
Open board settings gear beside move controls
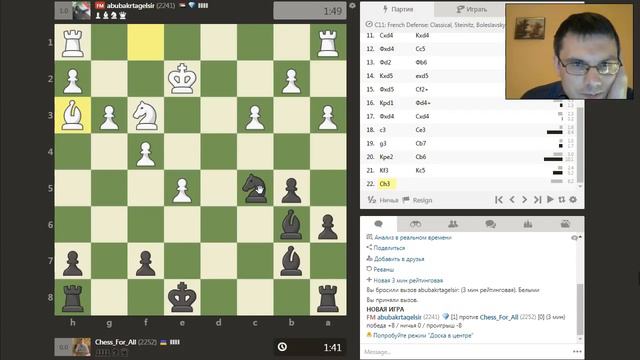(x=573, y=200)
